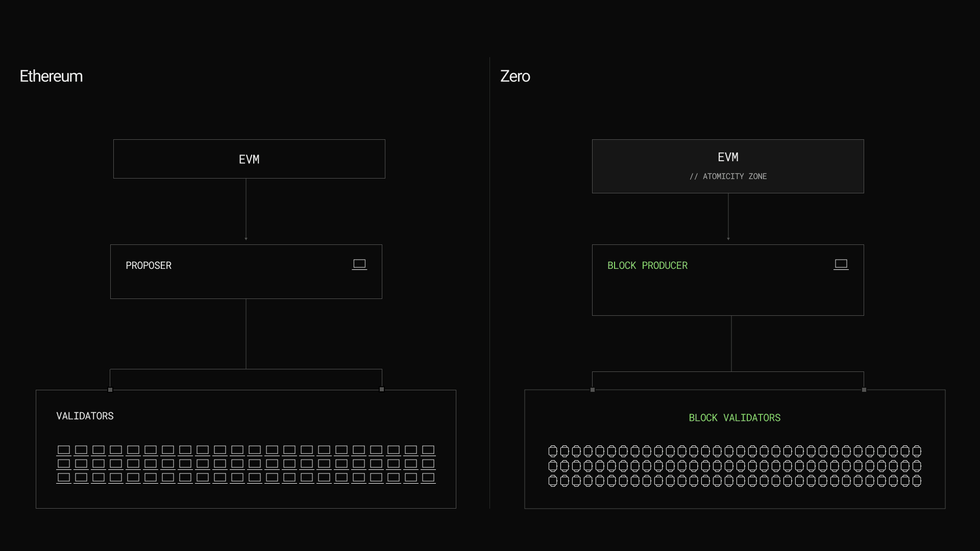980x551 pixels.
Task: Click first laptop icon in Validators top row
Action: click(x=64, y=450)
